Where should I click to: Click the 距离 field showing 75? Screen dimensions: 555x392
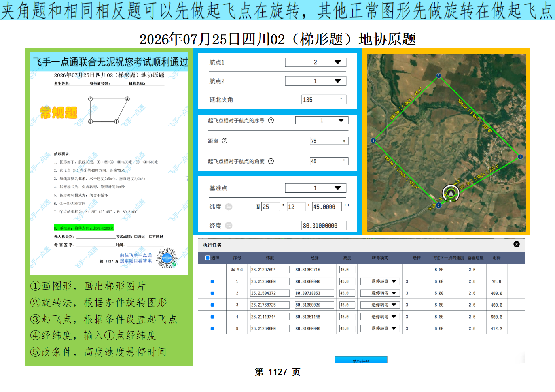click(329, 141)
